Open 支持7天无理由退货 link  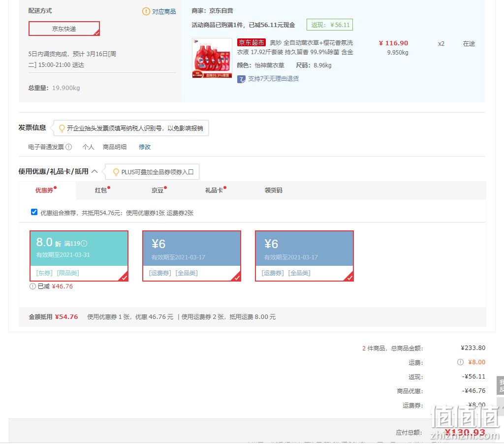point(273,78)
